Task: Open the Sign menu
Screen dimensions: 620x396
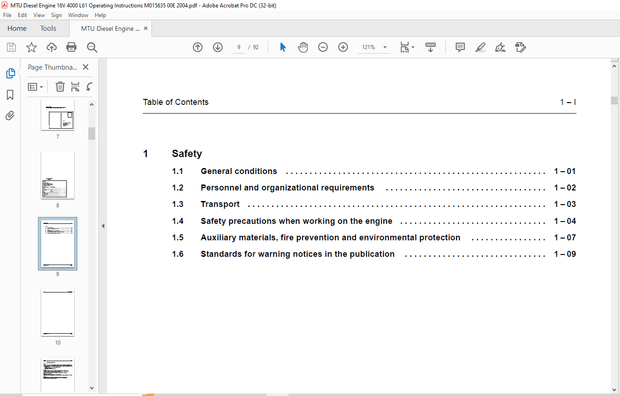Action: (56, 15)
